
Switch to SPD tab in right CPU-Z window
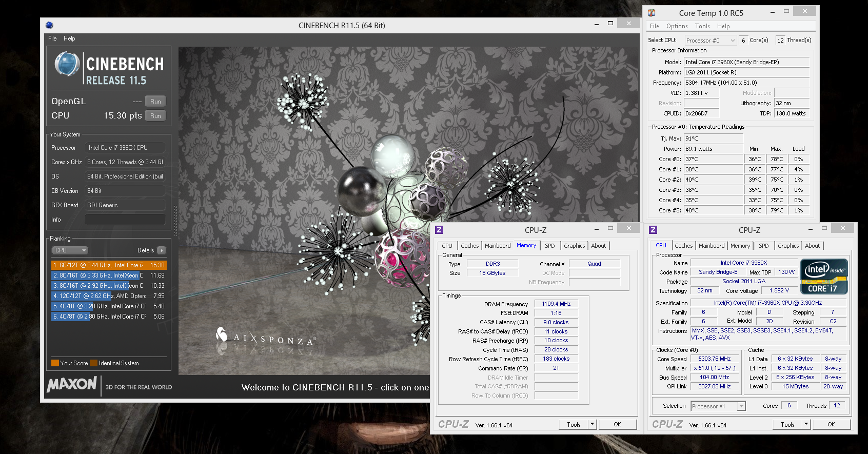pyautogui.click(x=764, y=246)
